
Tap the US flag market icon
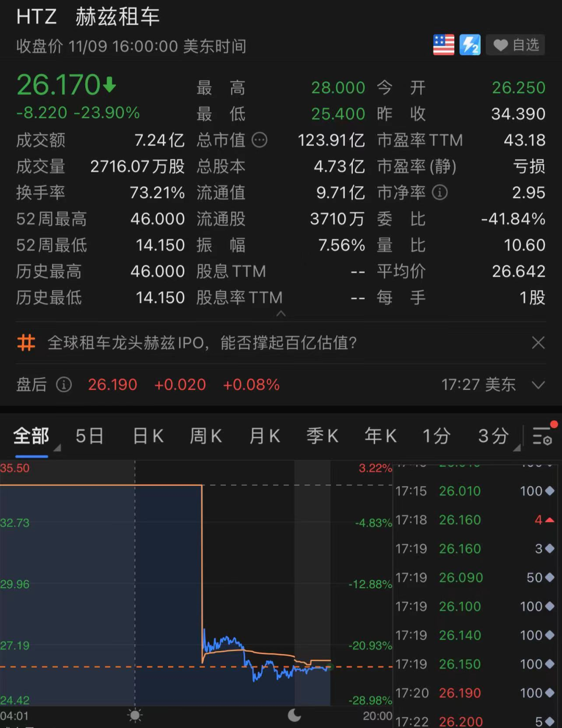pos(443,45)
